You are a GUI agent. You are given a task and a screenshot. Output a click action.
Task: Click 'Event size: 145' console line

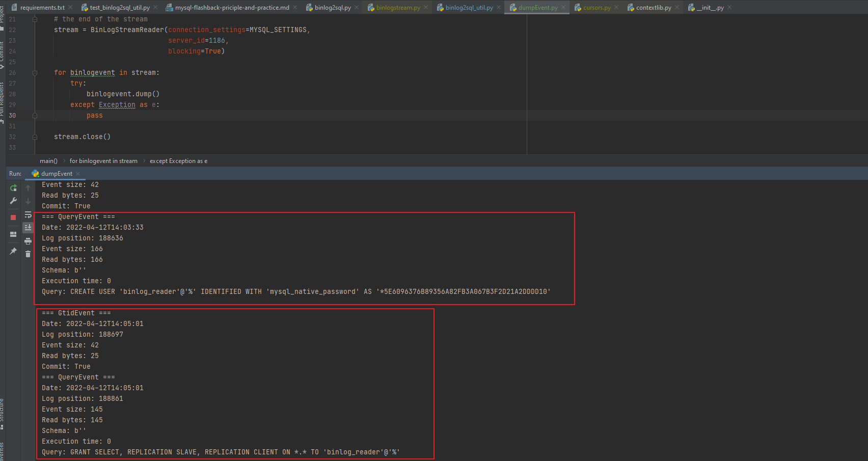(x=72, y=410)
